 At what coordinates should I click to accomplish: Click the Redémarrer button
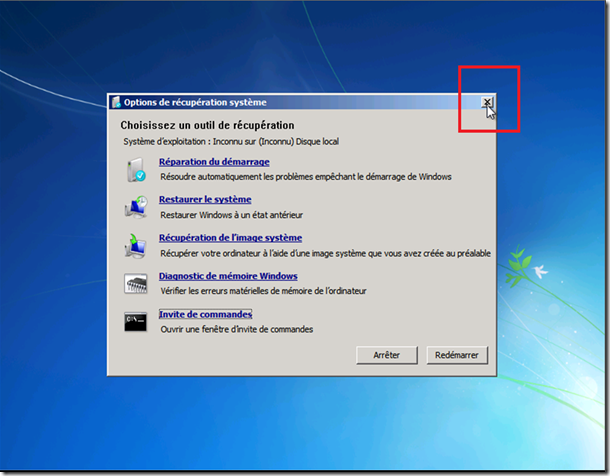(x=457, y=355)
